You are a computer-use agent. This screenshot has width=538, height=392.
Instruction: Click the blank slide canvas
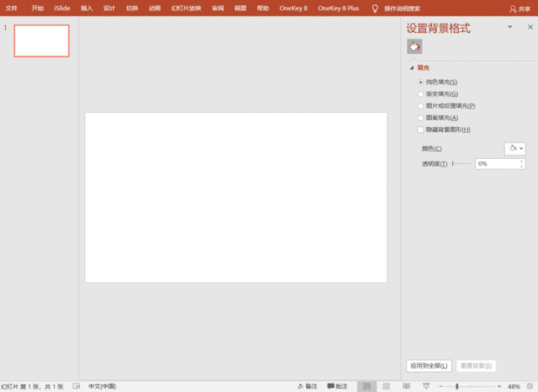tap(236, 198)
